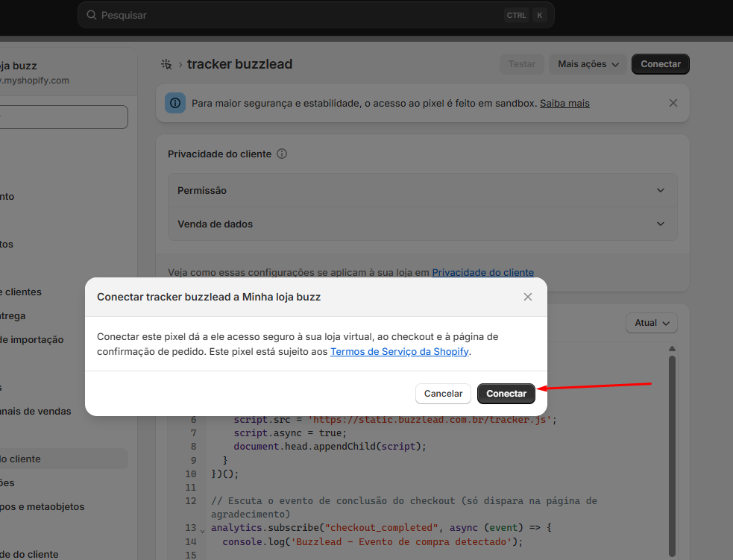Click the CTRL shortcut key badge
This screenshot has width=733, height=560.
517,15
